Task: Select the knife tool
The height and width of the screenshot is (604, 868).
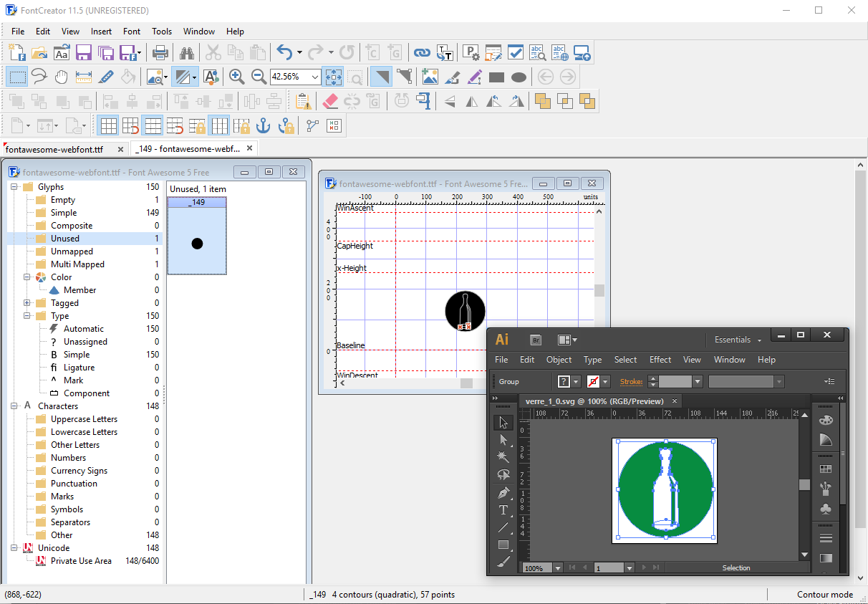Action: (106, 77)
